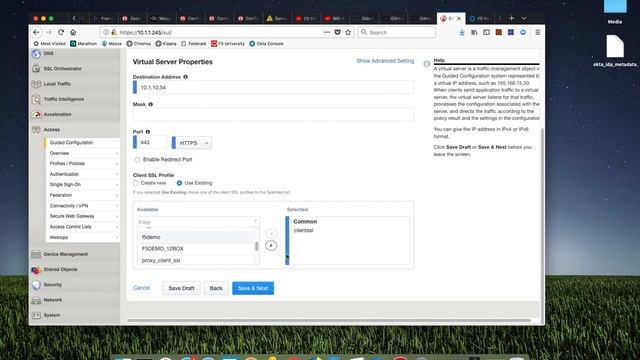Image resolution: width=640 pixels, height=360 pixels.
Task: Enable the Redirect Port checkbox
Action: coord(138,160)
